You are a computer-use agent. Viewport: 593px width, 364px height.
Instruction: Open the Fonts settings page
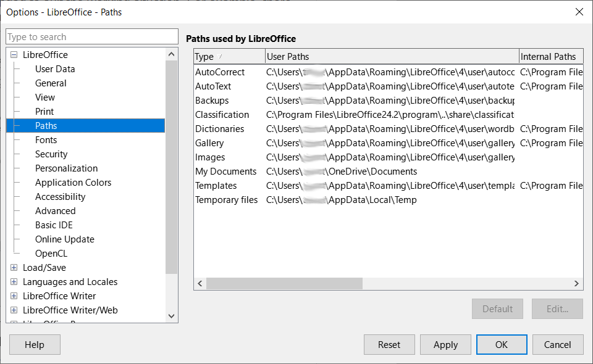(46, 139)
